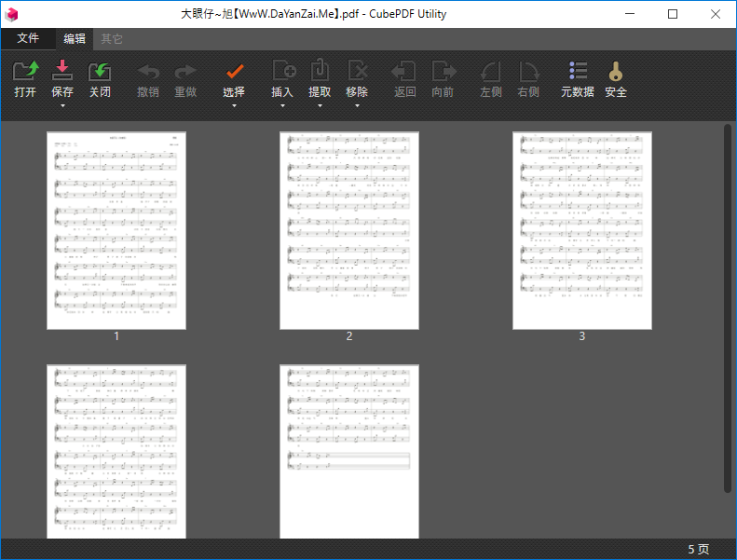This screenshot has height=560, width=737.
Task: Select page 3 thumbnail
Action: tap(582, 230)
